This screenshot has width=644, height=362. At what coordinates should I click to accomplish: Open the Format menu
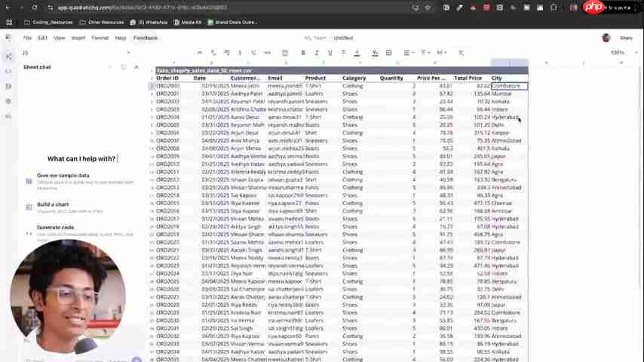click(x=100, y=38)
